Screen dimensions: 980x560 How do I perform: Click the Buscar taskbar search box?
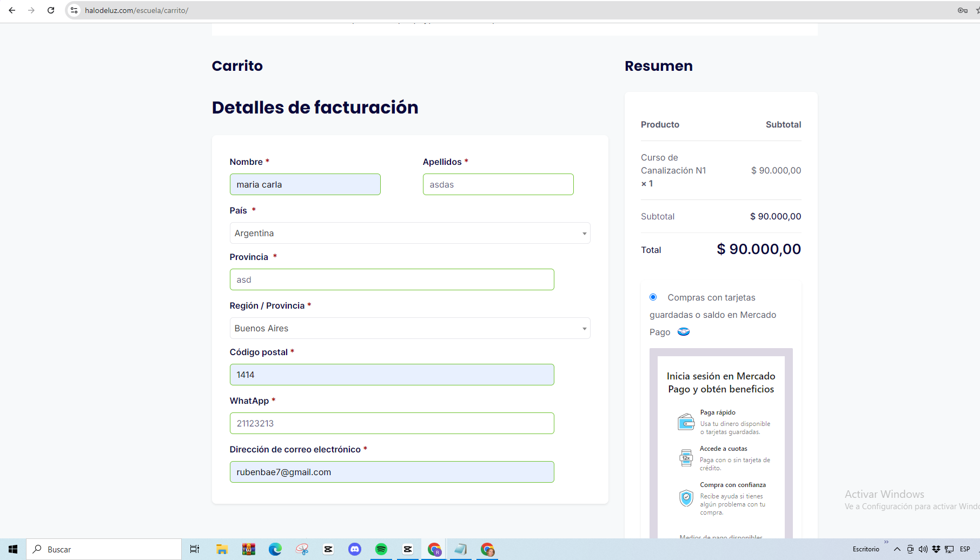click(104, 549)
